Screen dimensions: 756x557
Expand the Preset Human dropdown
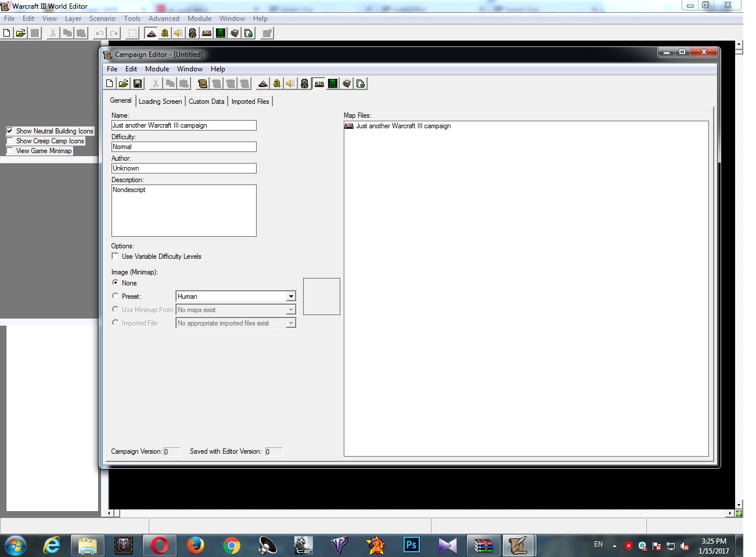[291, 296]
